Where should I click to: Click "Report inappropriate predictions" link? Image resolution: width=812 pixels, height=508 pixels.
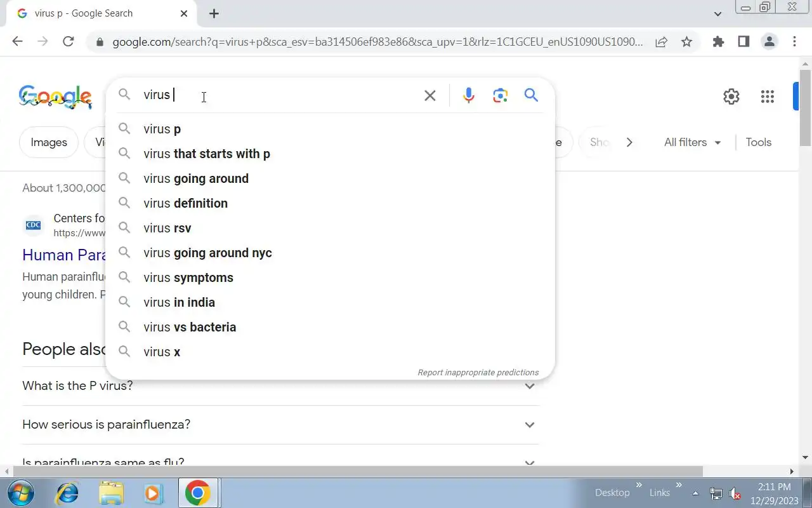pyautogui.click(x=478, y=373)
